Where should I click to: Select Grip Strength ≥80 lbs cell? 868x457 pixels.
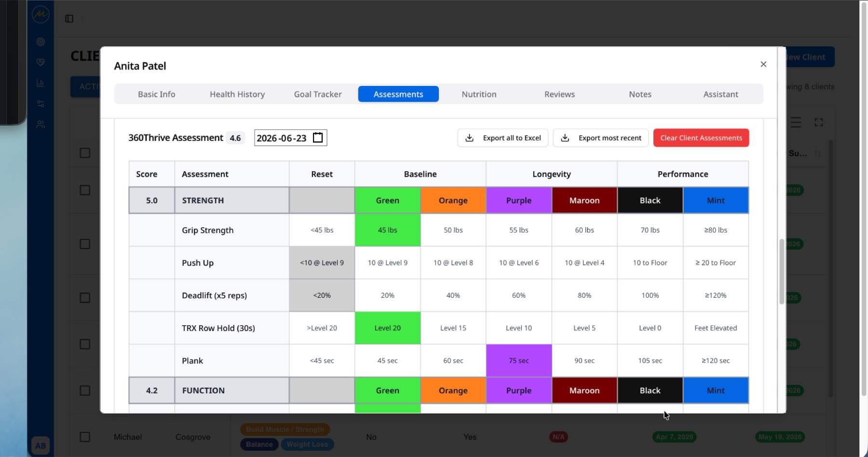[x=716, y=230]
